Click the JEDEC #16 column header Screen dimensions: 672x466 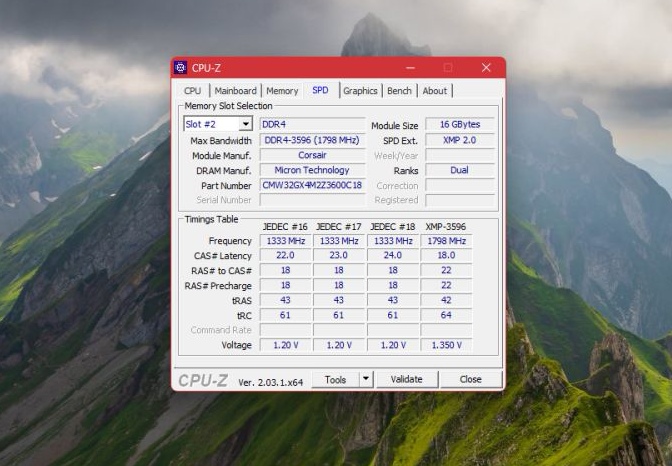pyautogui.click(x=285, y=227)
